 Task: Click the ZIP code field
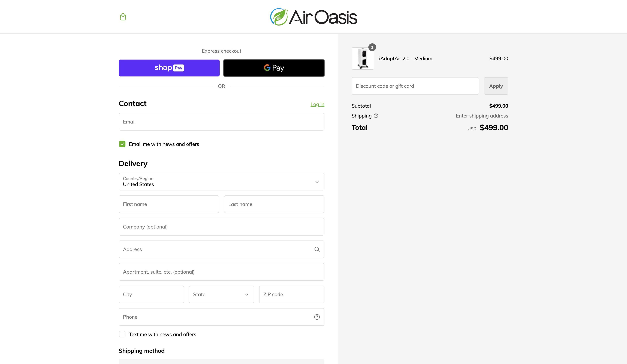pos(292,294)
